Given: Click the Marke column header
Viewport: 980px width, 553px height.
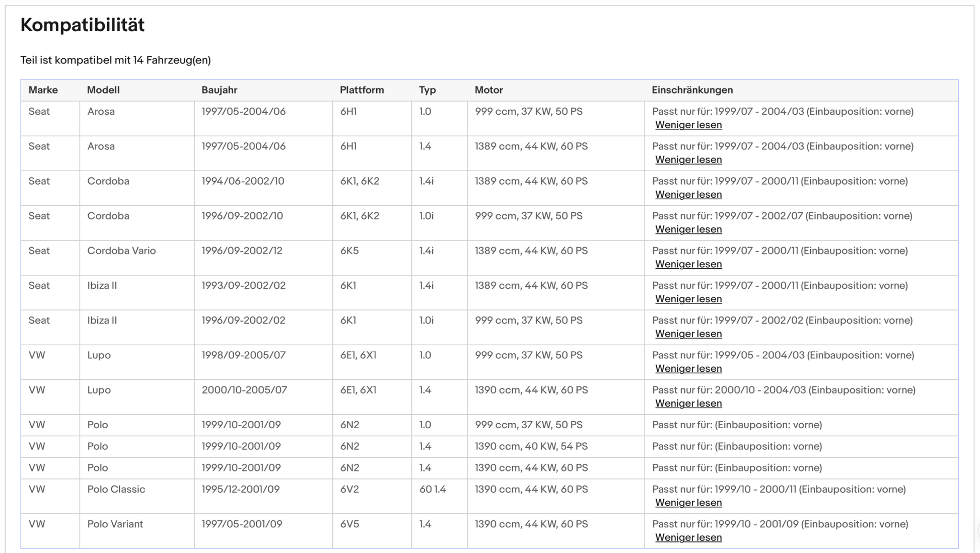Looking at the screenshot, I should pyautogui.click(x=43, y=90).
